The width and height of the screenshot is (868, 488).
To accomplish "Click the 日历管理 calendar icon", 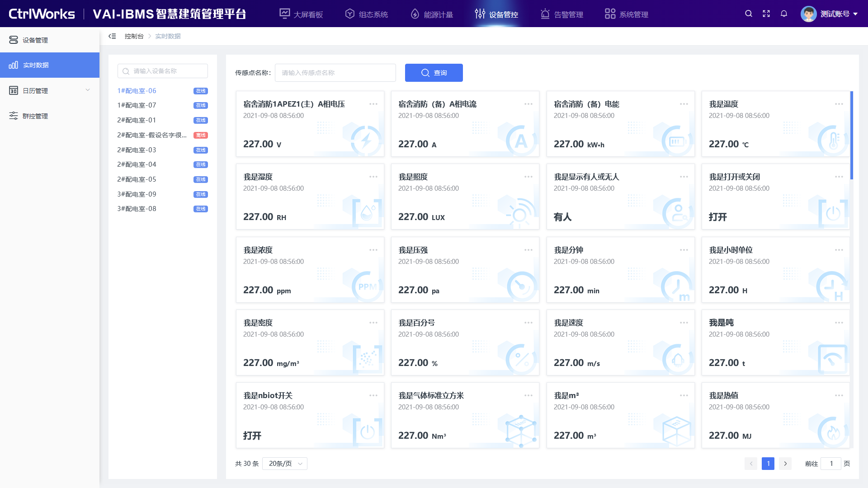I will [14, 90].
